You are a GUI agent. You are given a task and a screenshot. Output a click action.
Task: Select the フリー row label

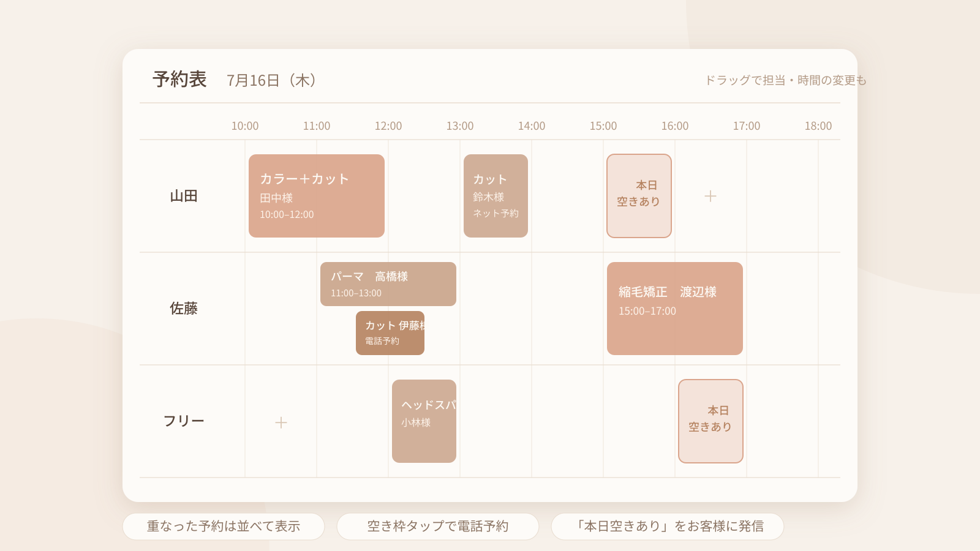184,421
